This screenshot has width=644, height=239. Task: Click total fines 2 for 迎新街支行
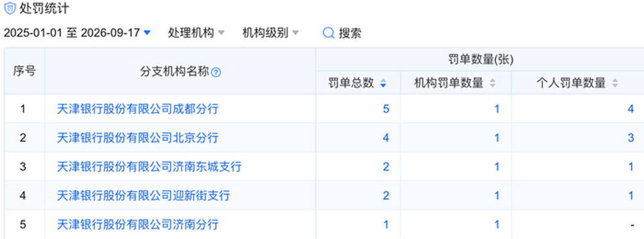click(386, 195)
